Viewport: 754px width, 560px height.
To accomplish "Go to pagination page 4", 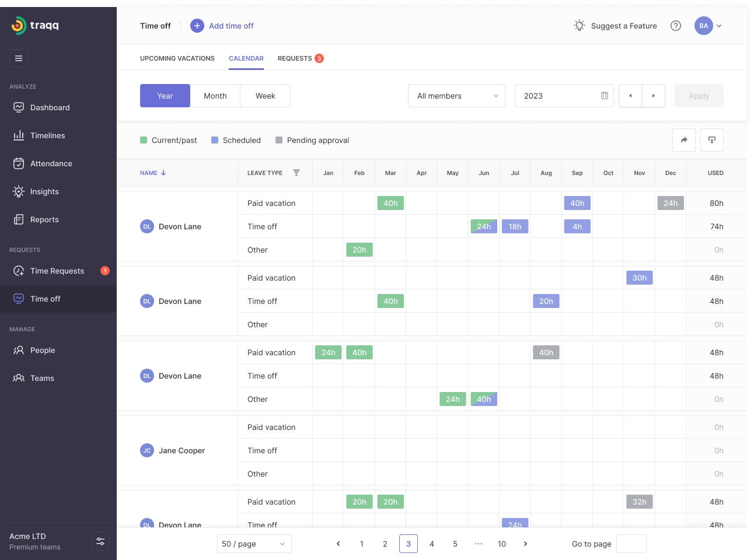I will pyautogui.click(x=432, y=544).
